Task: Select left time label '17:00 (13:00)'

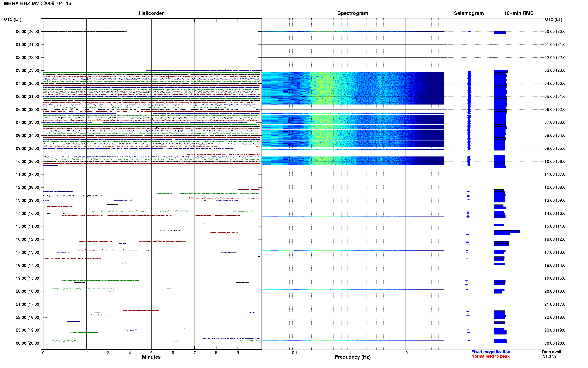Action: click(28, 252)
